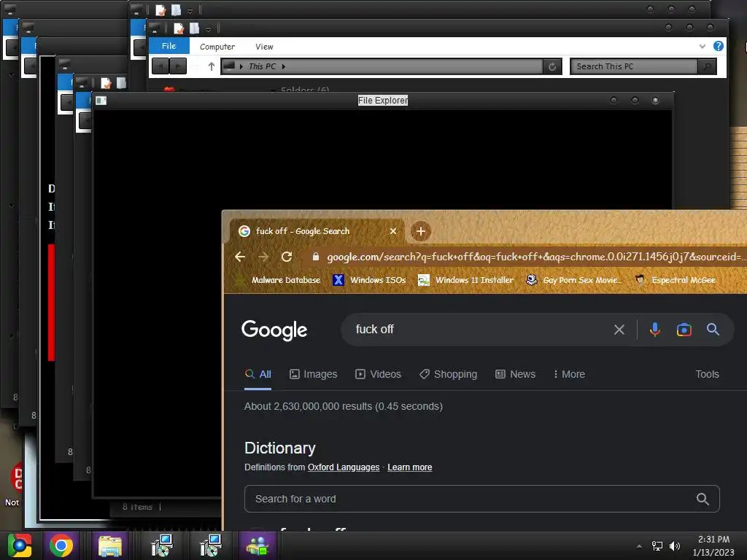The height and width of the screenshot is (560, 747).
Task: Open the Windows ISOs bookmark
Action: point(370,280)
